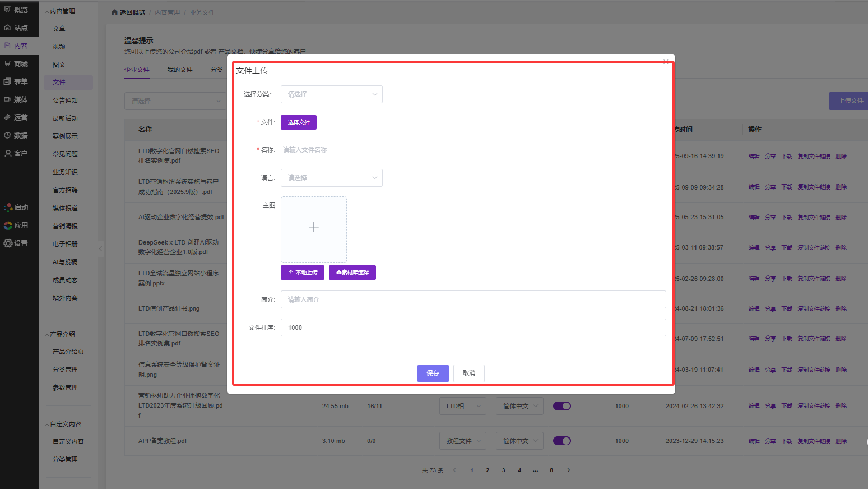Collapse the secondary menu with the arrow handle

tap(101, 248)
